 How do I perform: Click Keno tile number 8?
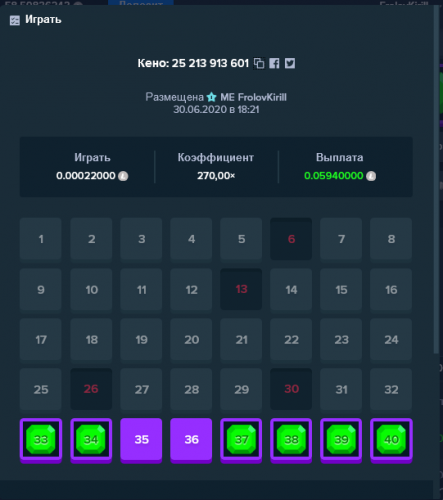coord(391,239)
